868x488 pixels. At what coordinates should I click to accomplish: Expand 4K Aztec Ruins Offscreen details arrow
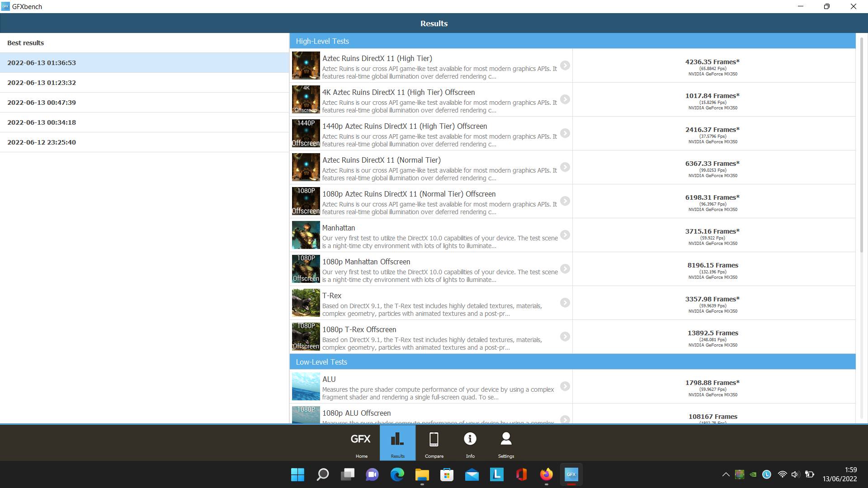565,99
